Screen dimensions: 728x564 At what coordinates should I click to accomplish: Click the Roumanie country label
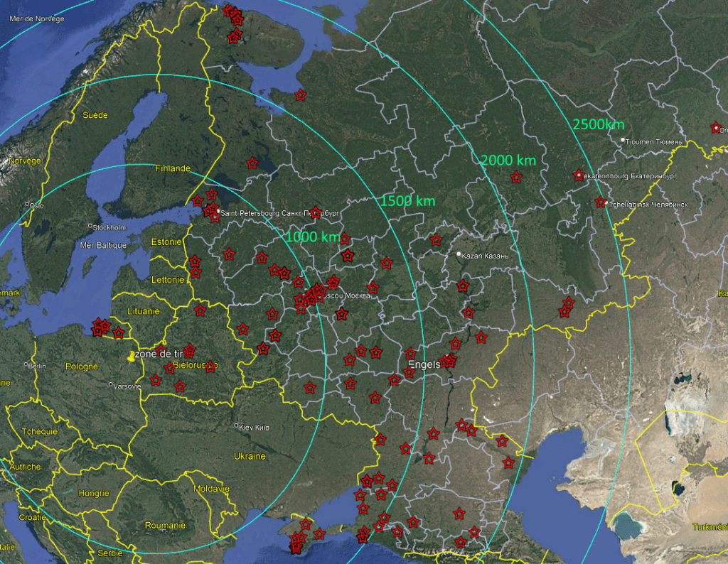click(x=165, y=525)
